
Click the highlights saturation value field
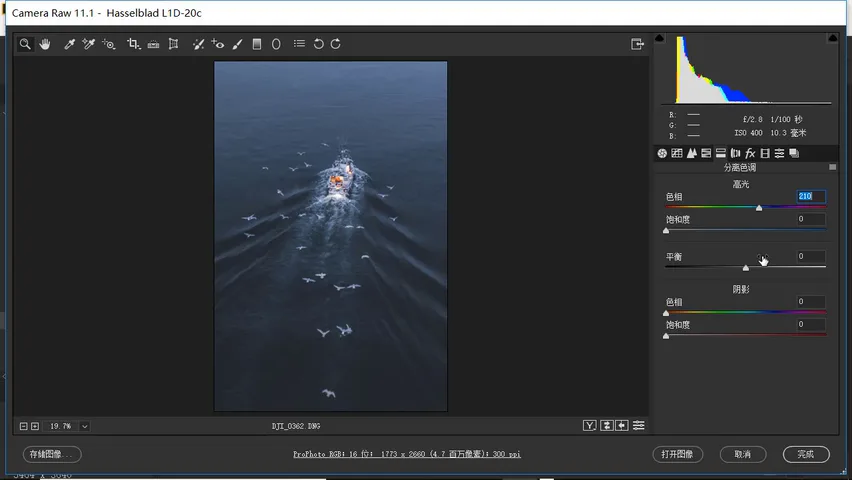point(811,219)
